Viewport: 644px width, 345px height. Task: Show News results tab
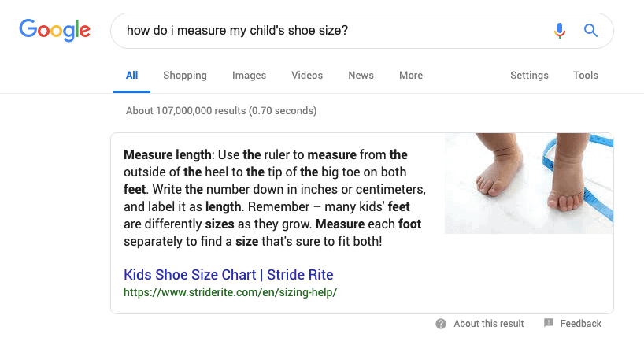pos(361,76)
